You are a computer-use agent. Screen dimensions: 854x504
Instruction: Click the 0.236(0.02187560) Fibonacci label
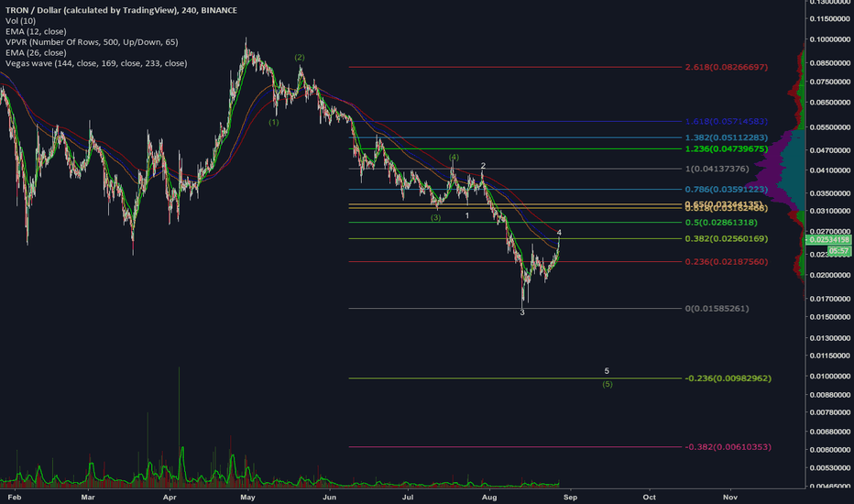pyautogui.click(x=727, y=261)
